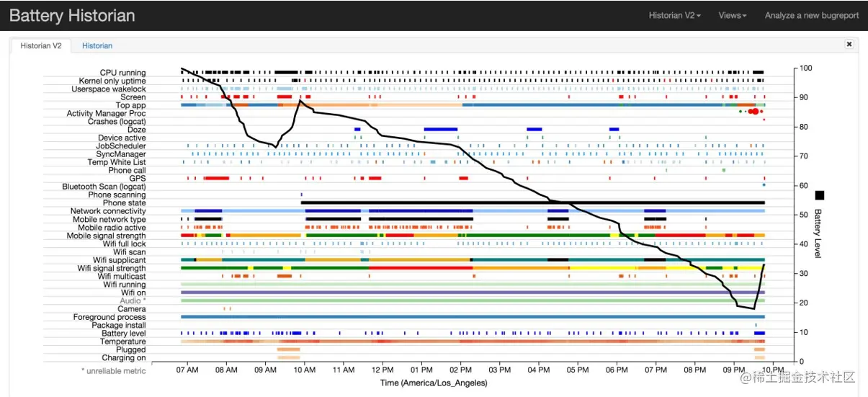Click the Foreground process row label
Image resolution: width=868 pixels, height=397 pixels.
tap(109, 317)
